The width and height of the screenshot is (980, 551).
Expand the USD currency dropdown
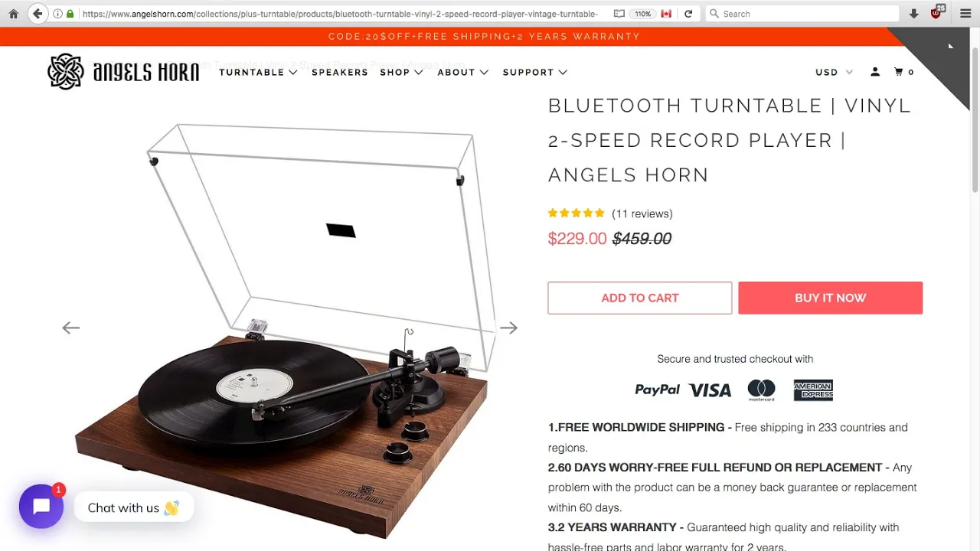[835, 72]
